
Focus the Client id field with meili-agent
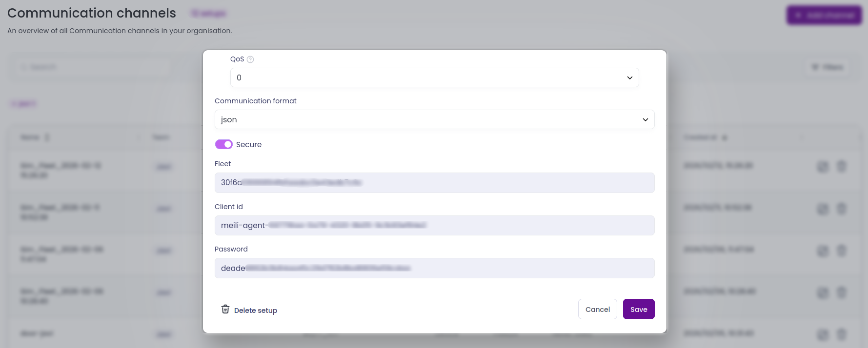tap(434, 225)
